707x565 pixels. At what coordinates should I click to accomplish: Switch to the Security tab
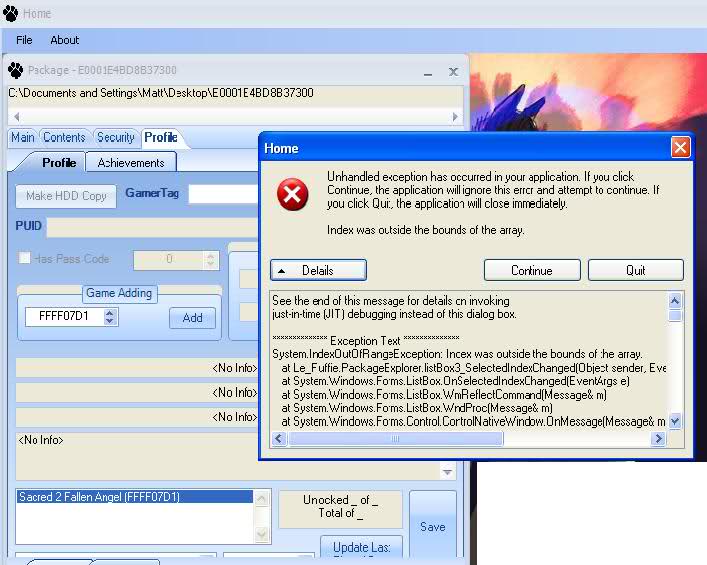click(115, 138)
